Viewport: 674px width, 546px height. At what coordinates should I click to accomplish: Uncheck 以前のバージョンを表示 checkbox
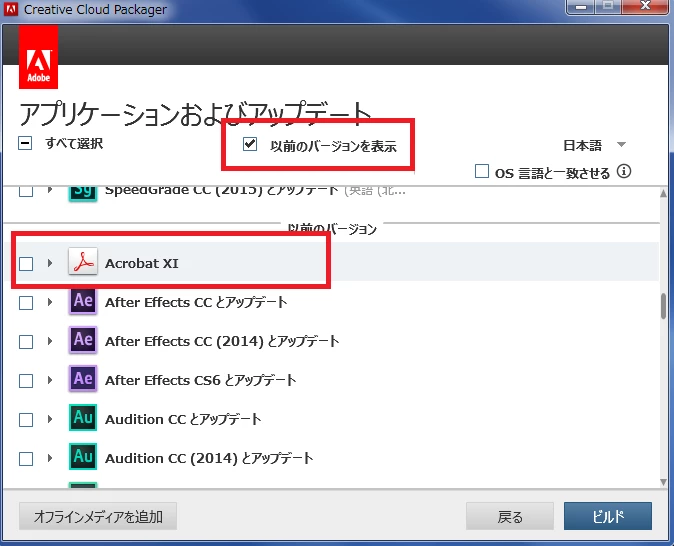click(x=250, y=144)
